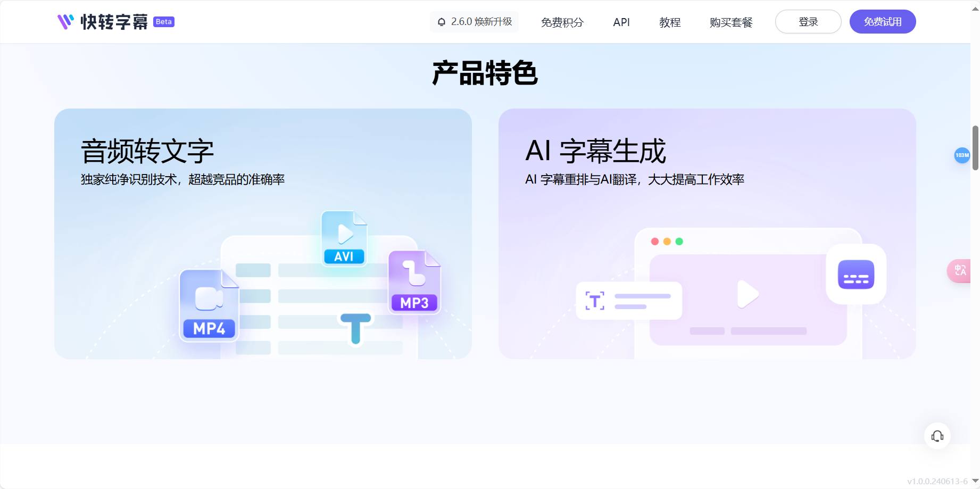Click the subtitle icon in the AI card
The image size is (980, 489).
(856, 273)
